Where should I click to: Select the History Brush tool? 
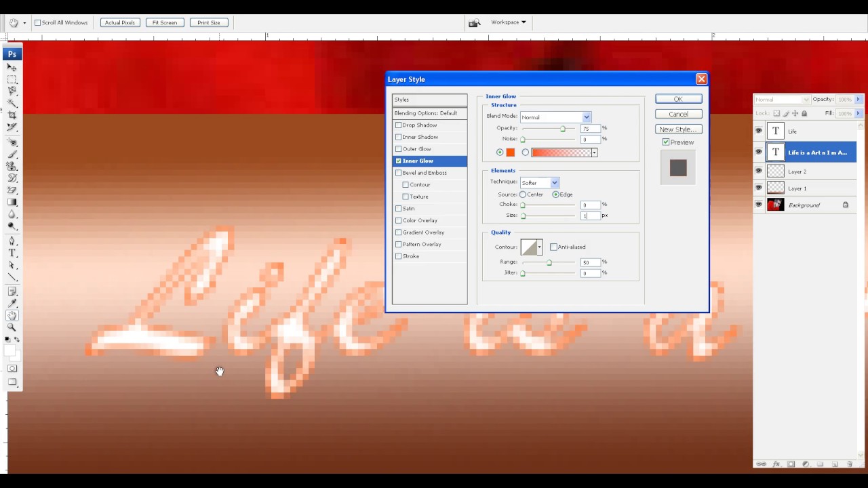pos(12,178)
